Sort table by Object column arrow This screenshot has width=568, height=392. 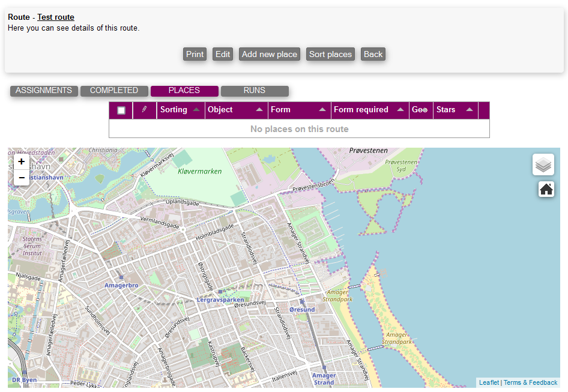(x=259, y=110)
